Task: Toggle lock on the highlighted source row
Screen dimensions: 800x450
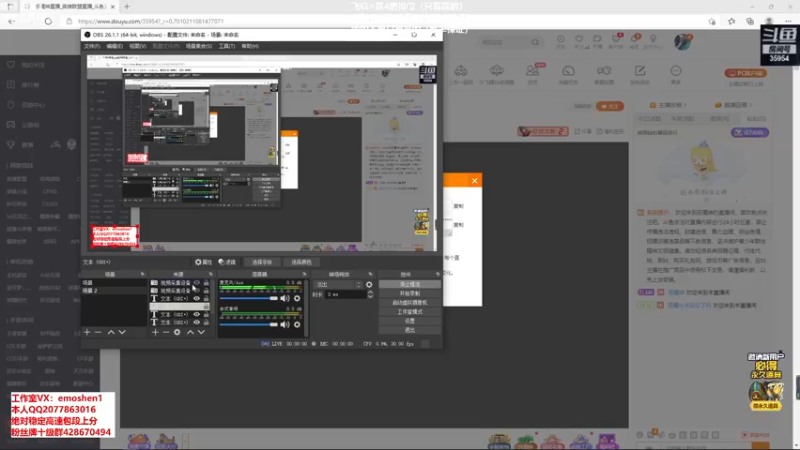Action: (206, 307)
